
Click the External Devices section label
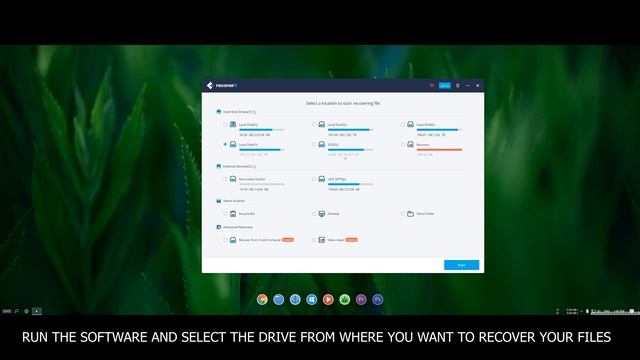[x=239, y=166]
